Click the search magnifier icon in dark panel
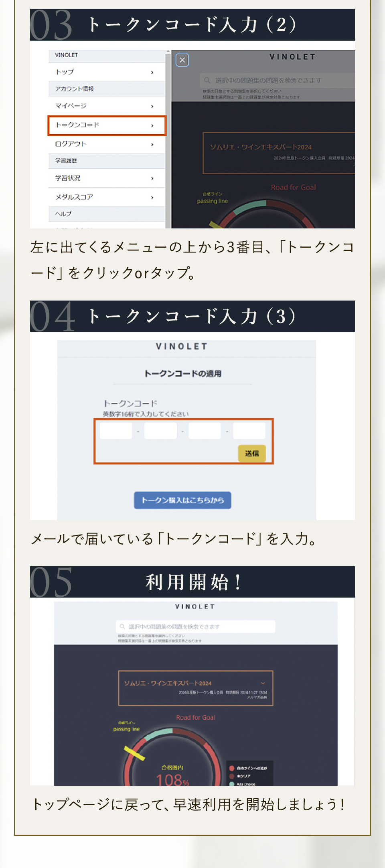 coord(207,80)
